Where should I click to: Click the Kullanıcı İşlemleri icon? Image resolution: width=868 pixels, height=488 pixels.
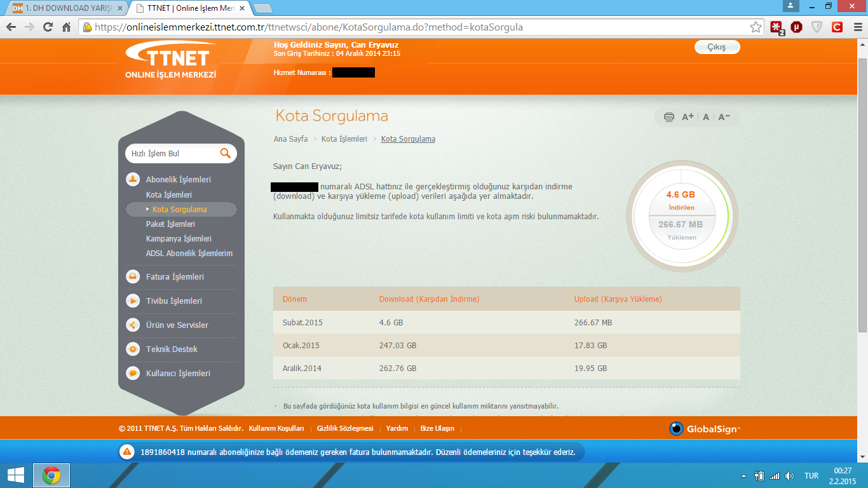pyautogui.click(x=133, y=373)
